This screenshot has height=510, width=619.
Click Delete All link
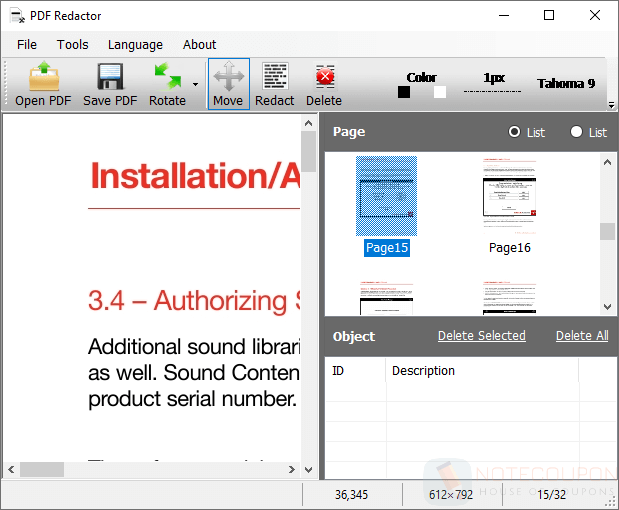[582, 336]
